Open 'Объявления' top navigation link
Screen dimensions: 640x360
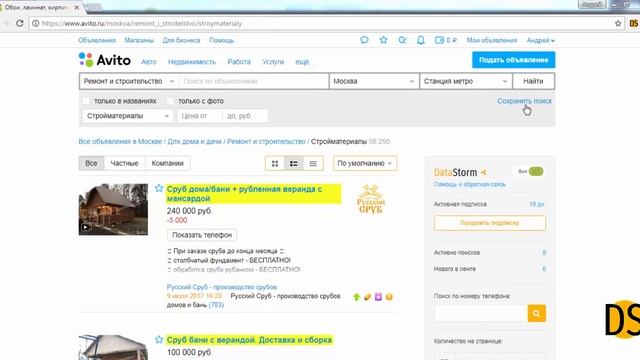point(97,40)
